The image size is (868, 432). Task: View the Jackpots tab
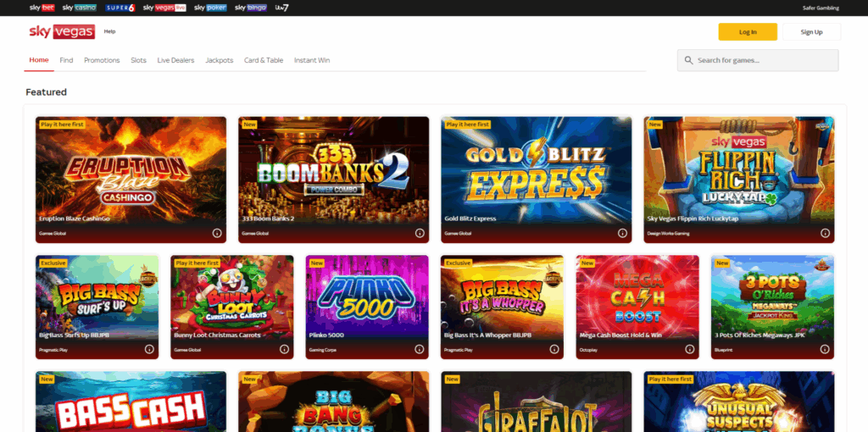coord(220,60)
